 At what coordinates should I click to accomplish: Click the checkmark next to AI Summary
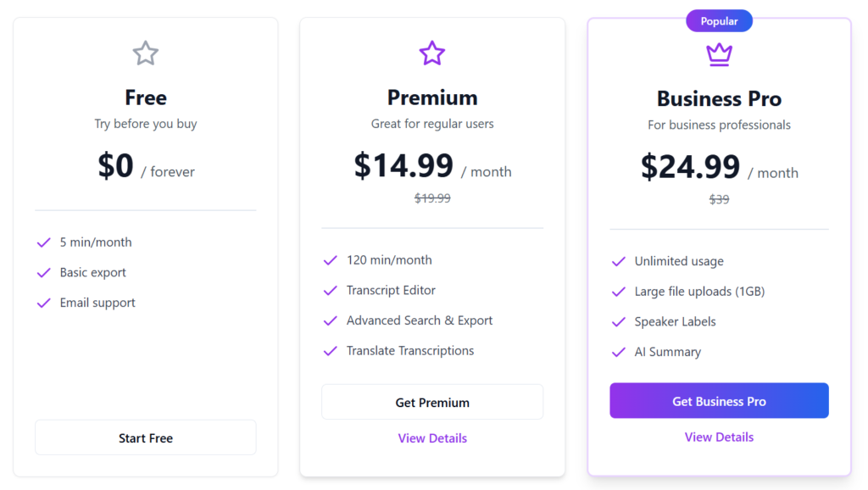point(618,352)
